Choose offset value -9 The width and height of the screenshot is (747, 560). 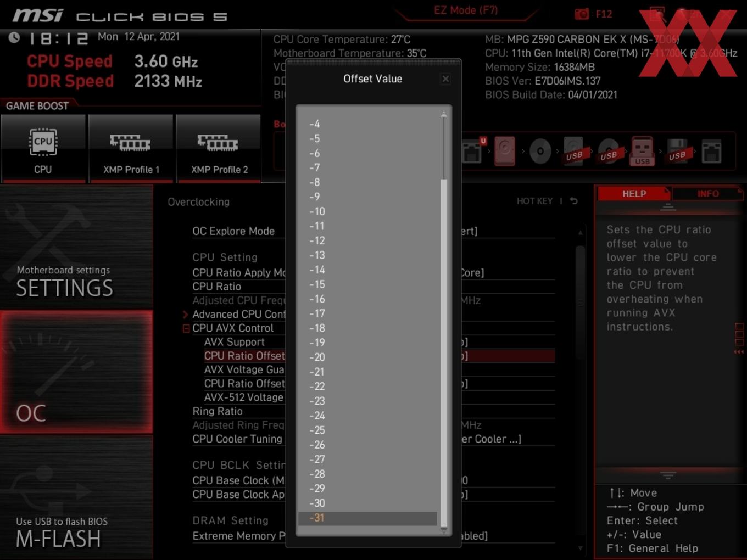click(x=367, y=197)
